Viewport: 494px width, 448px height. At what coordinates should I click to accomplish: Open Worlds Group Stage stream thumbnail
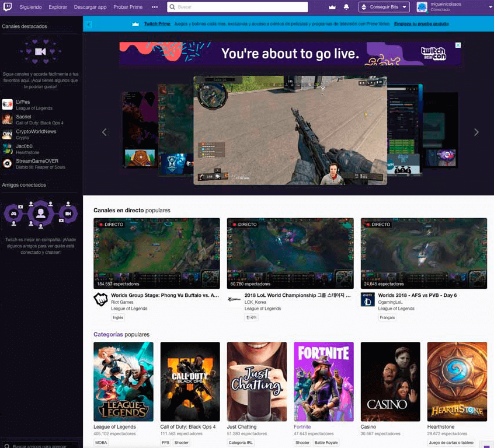coord(156,253)
